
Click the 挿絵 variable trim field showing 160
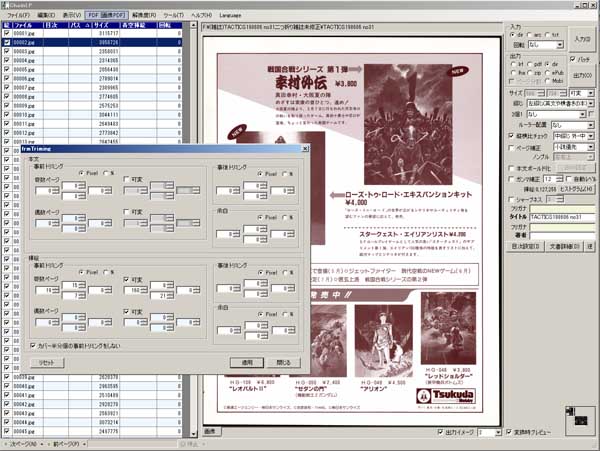(x=135, y=290)
